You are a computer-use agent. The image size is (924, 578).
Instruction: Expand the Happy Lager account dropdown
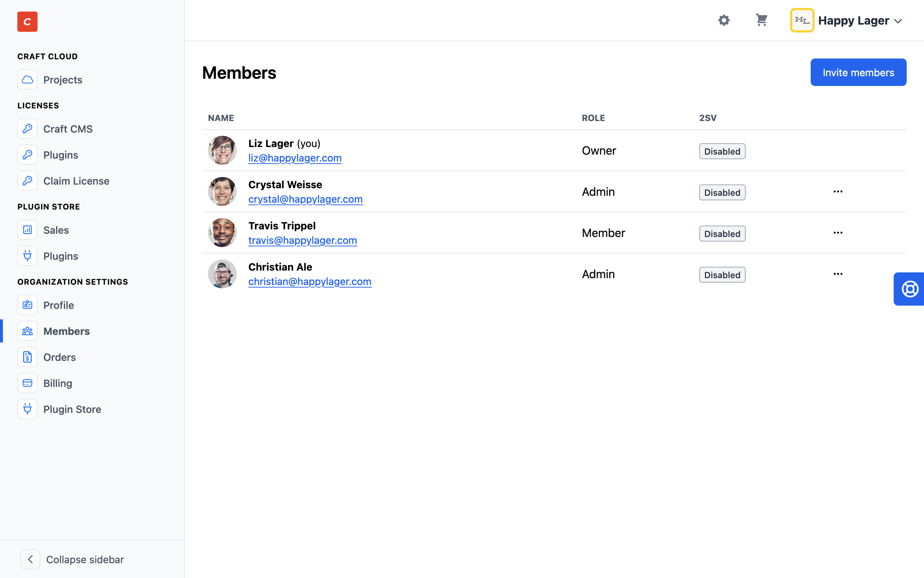pos(898,21)
